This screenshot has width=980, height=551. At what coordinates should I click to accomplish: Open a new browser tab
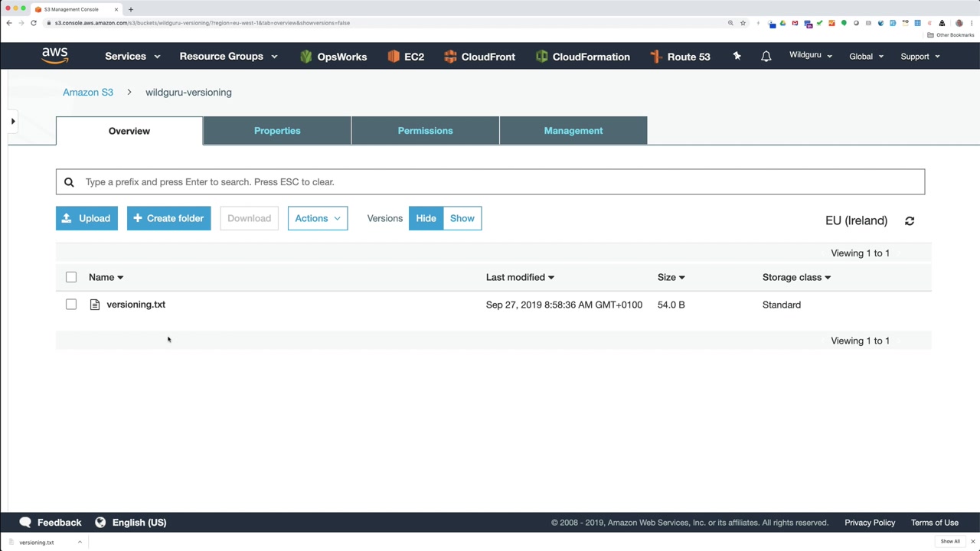131,9
